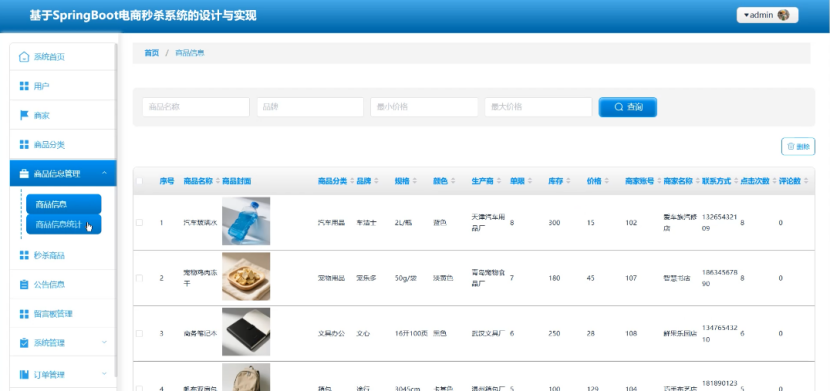
Task: Tick the select-all checkbox in table header
Action: pyautogui.click(x=139, y=181)
